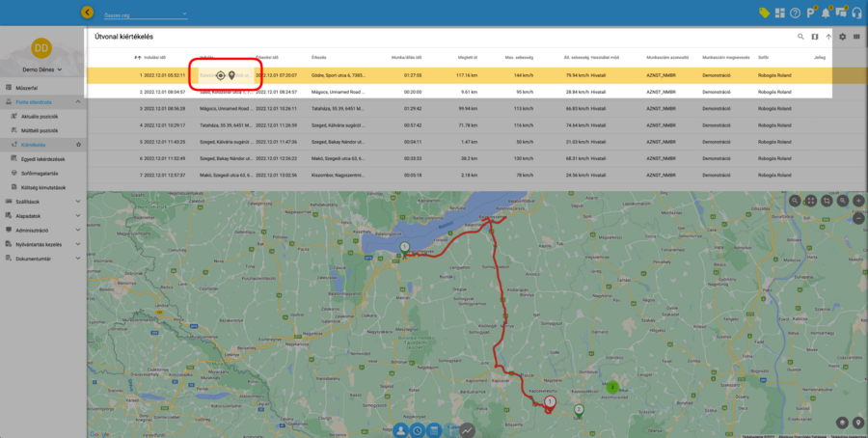Click the fullscreen map control icon
This screenshot has height=438, width=868.
[x=810, y=201]
